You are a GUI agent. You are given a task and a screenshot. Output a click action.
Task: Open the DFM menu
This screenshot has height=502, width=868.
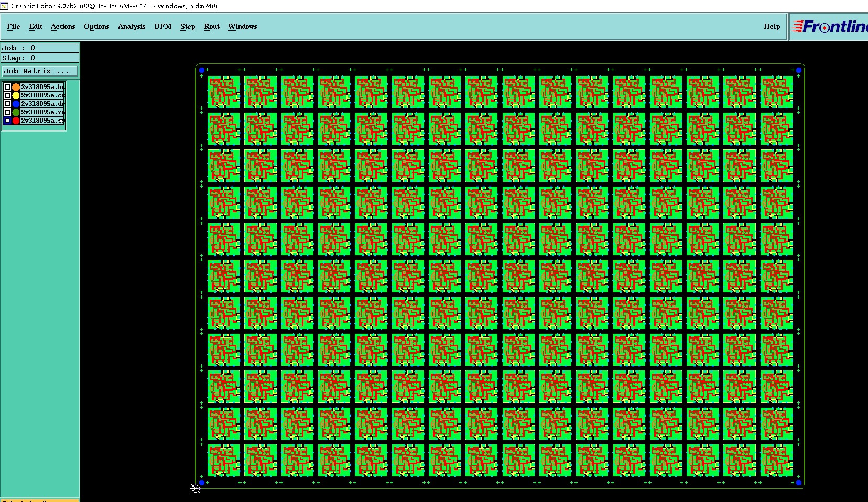click(x=163, y=26)
